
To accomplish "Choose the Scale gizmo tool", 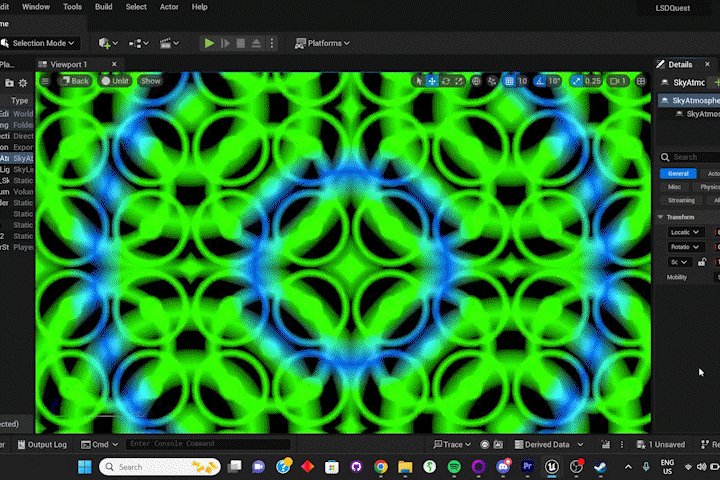I will (459, 81).
